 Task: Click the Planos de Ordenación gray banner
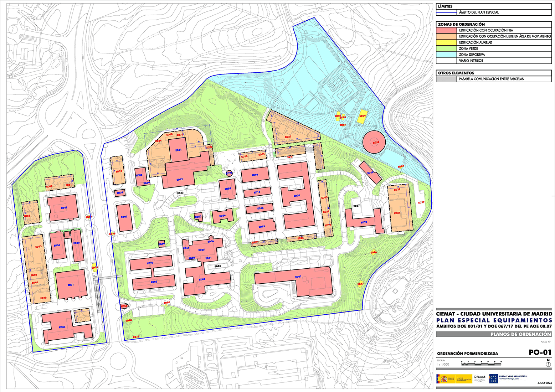494,334
